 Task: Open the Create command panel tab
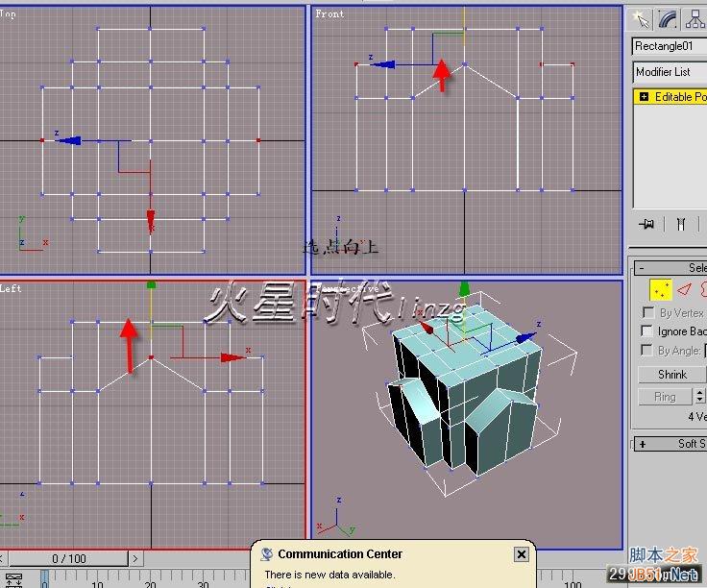tap(641, 19)
